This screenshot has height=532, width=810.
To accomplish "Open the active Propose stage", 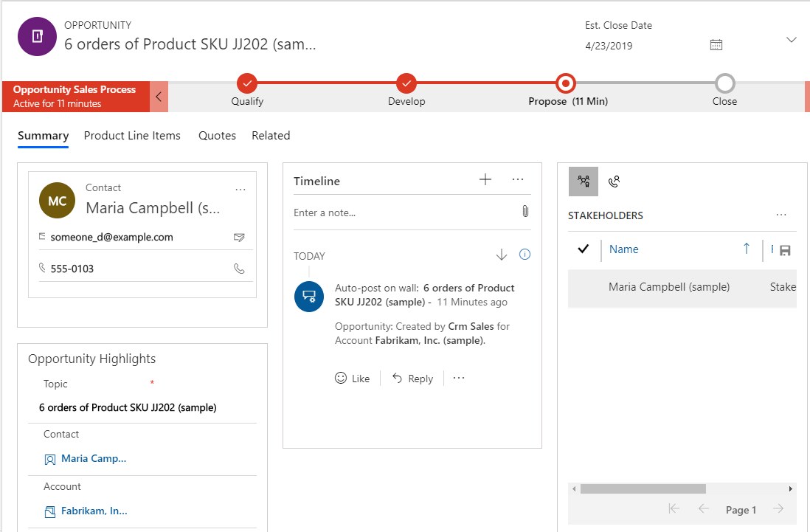I will click(566, 83).
